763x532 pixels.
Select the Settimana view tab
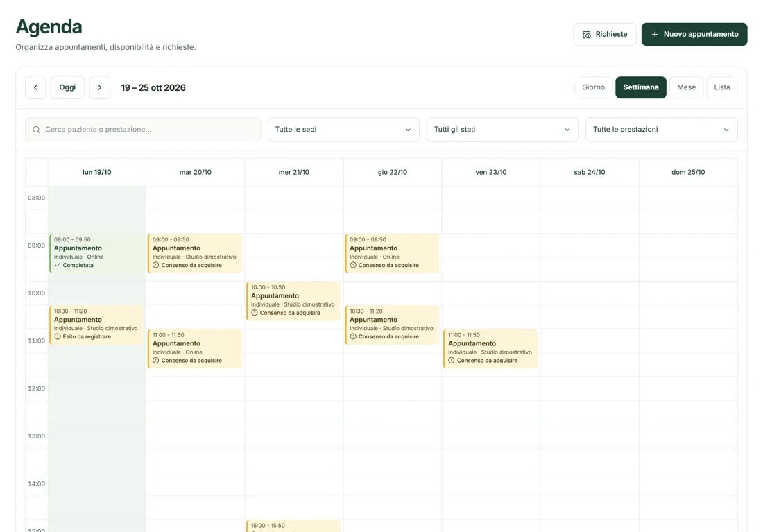(x=641, y=87)
